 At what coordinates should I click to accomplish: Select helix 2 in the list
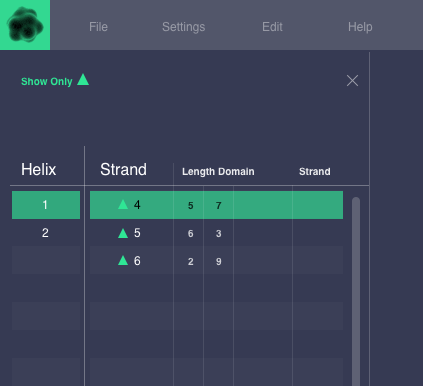pyautogui.click(x=46, y=233)
